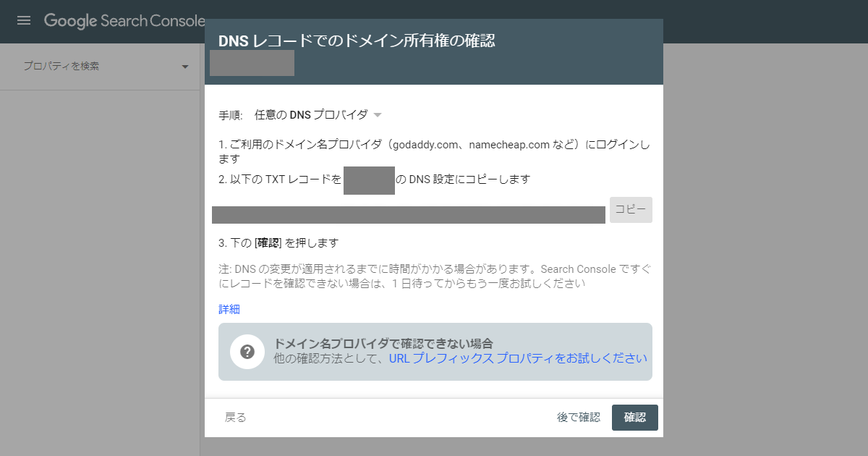Open the プロパティを検索 property dropdown
Image resolution: width=868 pixels, height=456 pixels.
coord(106,66)
